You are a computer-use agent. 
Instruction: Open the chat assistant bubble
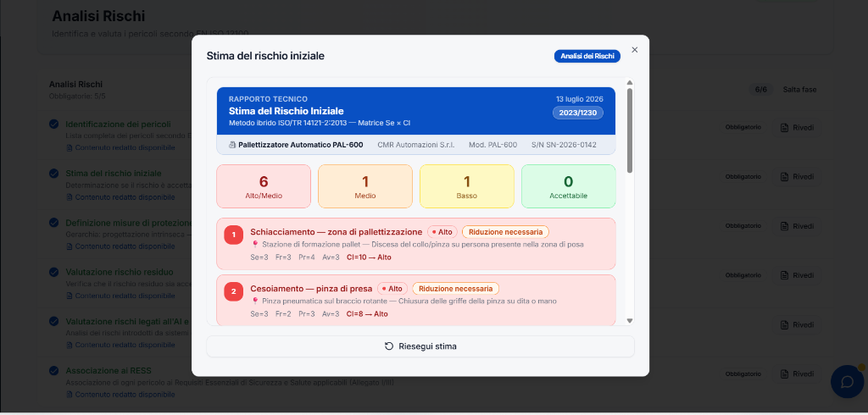848,382
